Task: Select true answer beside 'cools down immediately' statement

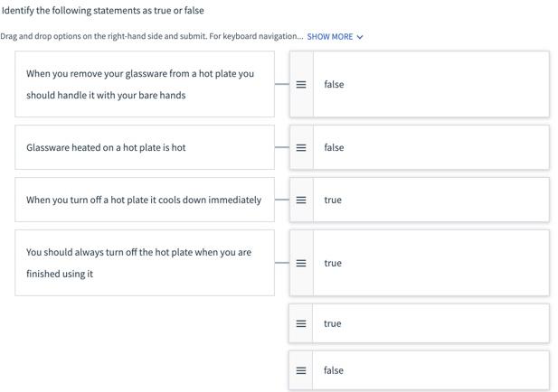Action: coord(430,200)
